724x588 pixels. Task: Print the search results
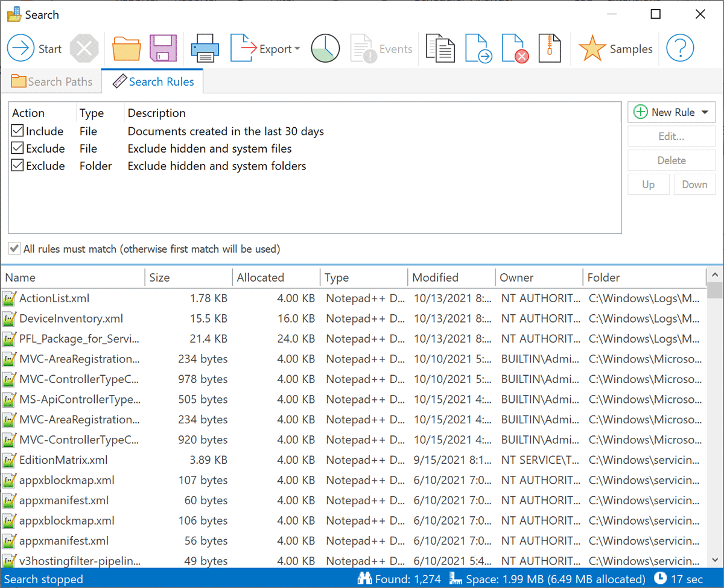coord(205,48)
